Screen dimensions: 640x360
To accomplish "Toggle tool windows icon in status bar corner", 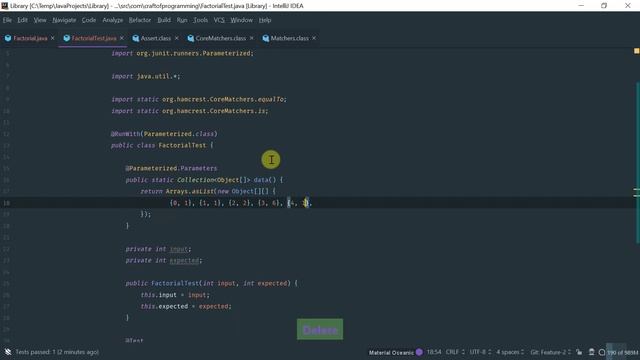I will (8, 352).
